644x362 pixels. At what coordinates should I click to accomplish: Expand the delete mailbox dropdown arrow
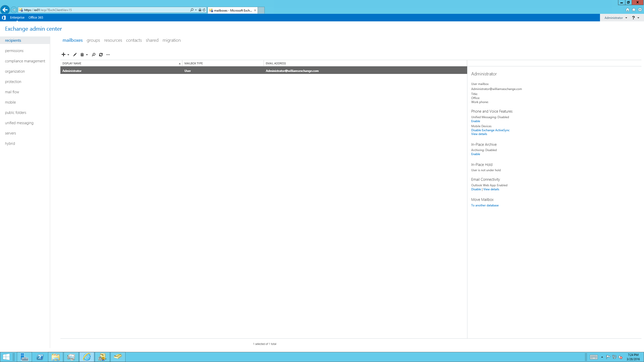pyautogui.click(x=87, y=54)
